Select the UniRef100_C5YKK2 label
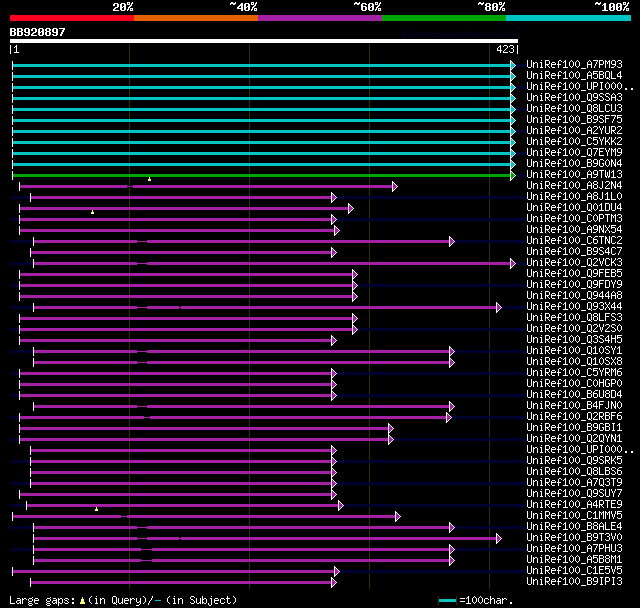Viewport: 640px width, 608px height. pos(574,142)
